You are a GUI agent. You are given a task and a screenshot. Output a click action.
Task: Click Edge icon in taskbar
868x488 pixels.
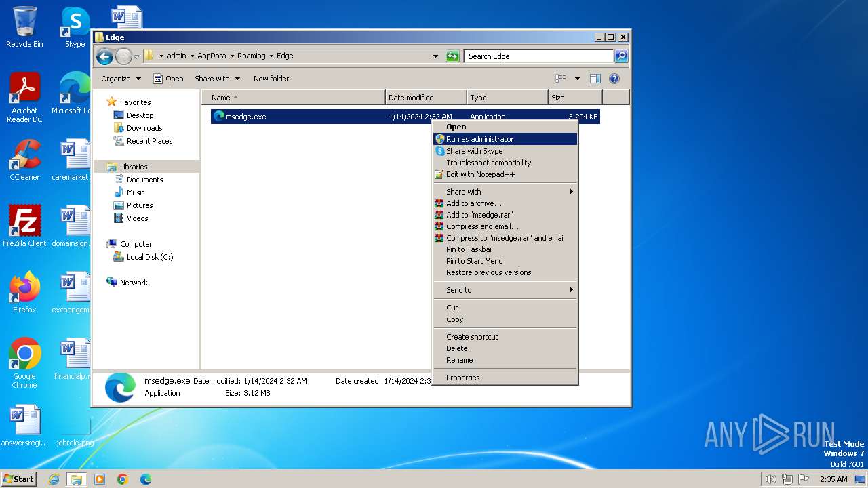tap(145, 479)
